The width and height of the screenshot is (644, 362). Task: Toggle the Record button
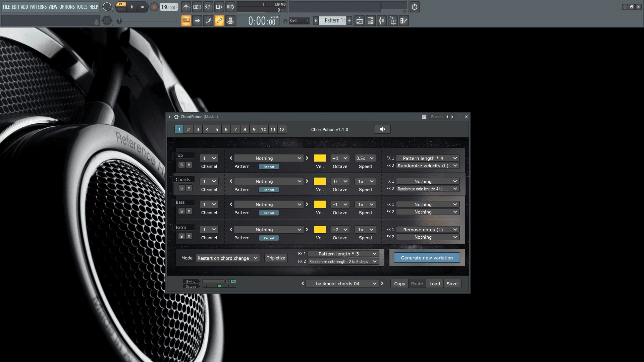pos(154,7)
